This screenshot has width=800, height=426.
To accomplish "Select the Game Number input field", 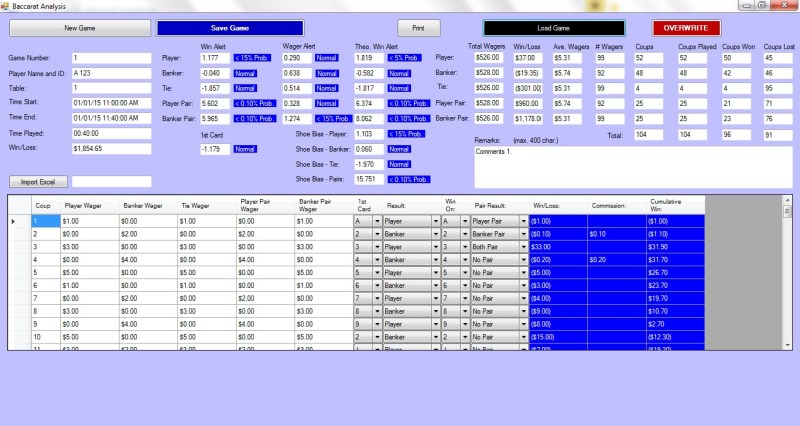I will click(112, 58).
